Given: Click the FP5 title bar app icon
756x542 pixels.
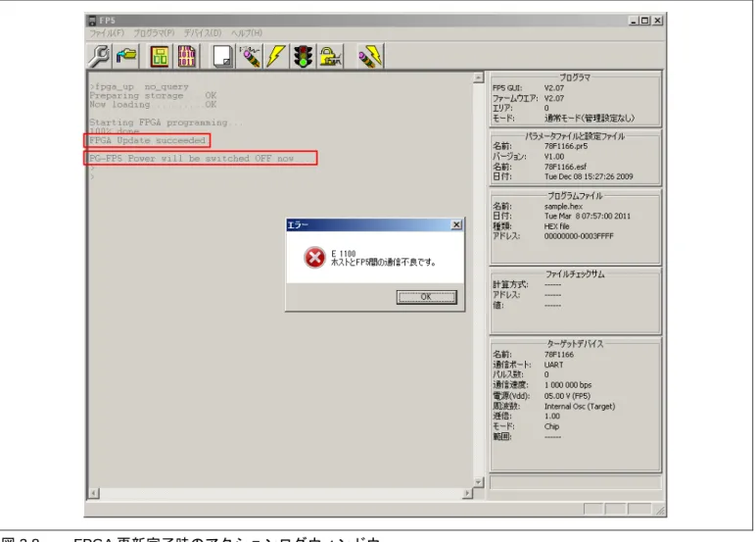Looking at the screenshot, I should (x=92, y=21).
